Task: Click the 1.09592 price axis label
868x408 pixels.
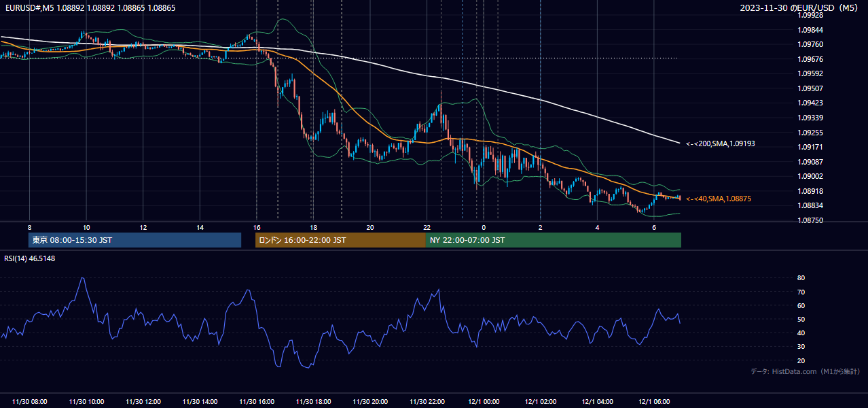Action: [x=811, y=73]
